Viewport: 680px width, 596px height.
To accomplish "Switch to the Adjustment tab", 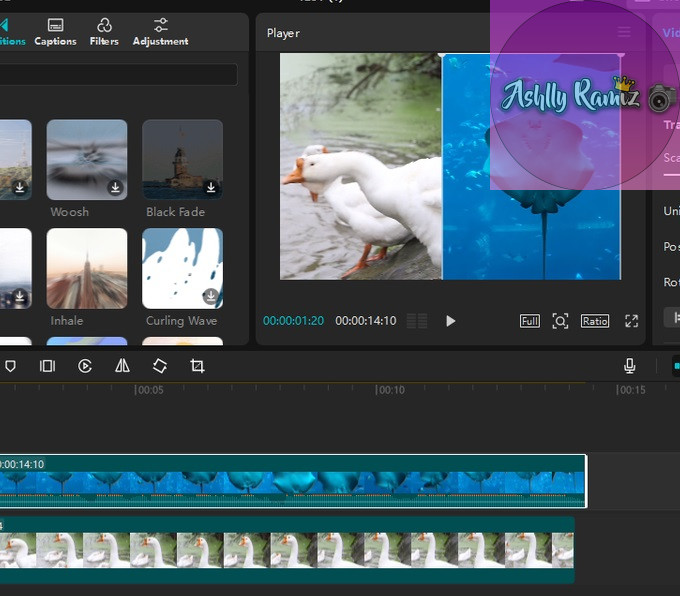I will (160, 31).
